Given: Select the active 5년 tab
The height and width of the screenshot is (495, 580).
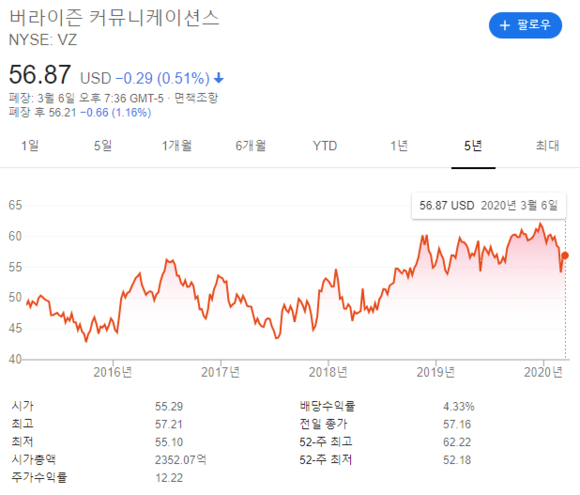Looking at the screenshot, I should 473,145.
